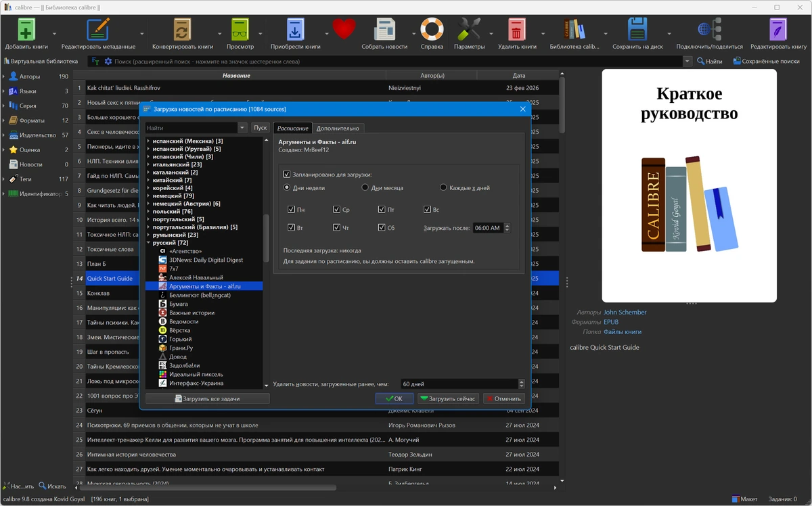Uncheck the Пт weekday checkbox
The height and width of the screenshot is (506, 812).
point(382,210)
